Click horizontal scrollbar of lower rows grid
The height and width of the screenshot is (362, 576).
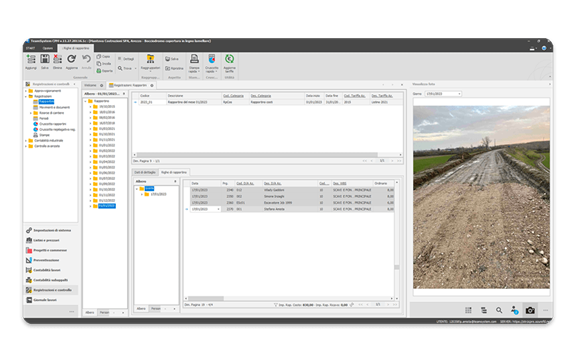(206, 298)
